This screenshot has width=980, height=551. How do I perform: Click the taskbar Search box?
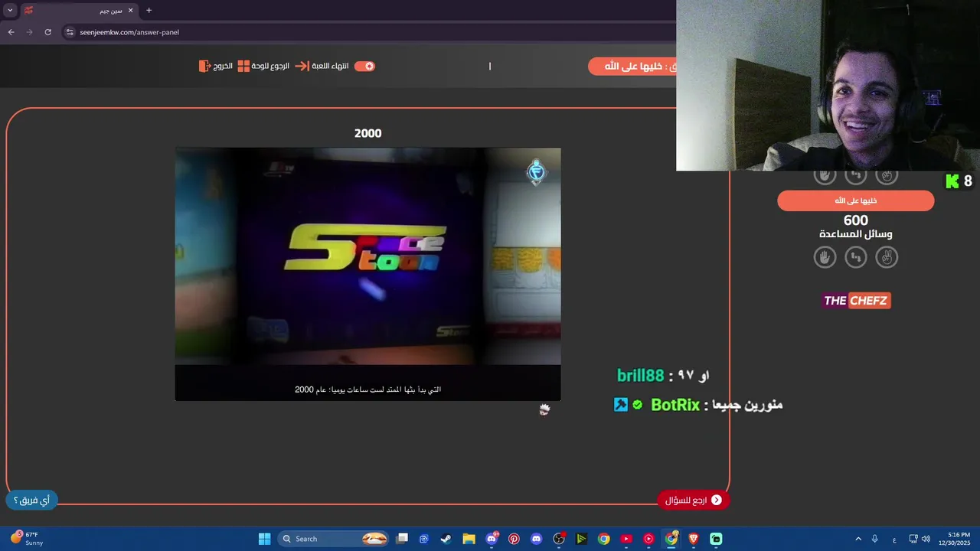pos(334,539)
